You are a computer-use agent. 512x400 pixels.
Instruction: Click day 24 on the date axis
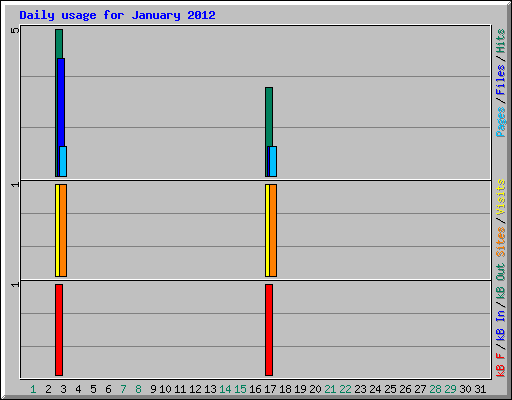click(x=375, y=389)
